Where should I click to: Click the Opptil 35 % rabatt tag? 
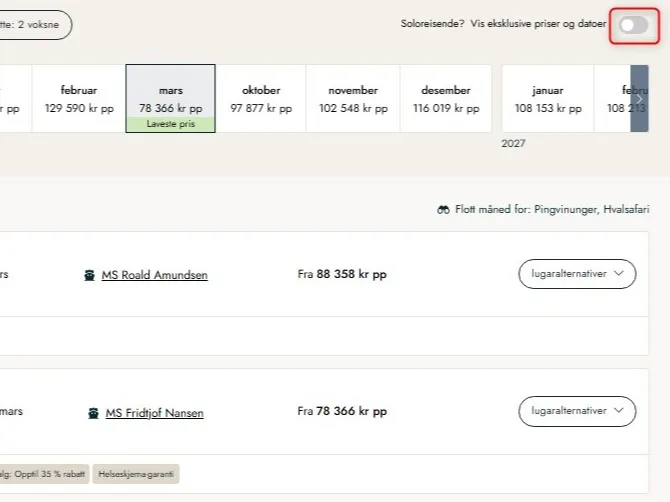point(45,474)
